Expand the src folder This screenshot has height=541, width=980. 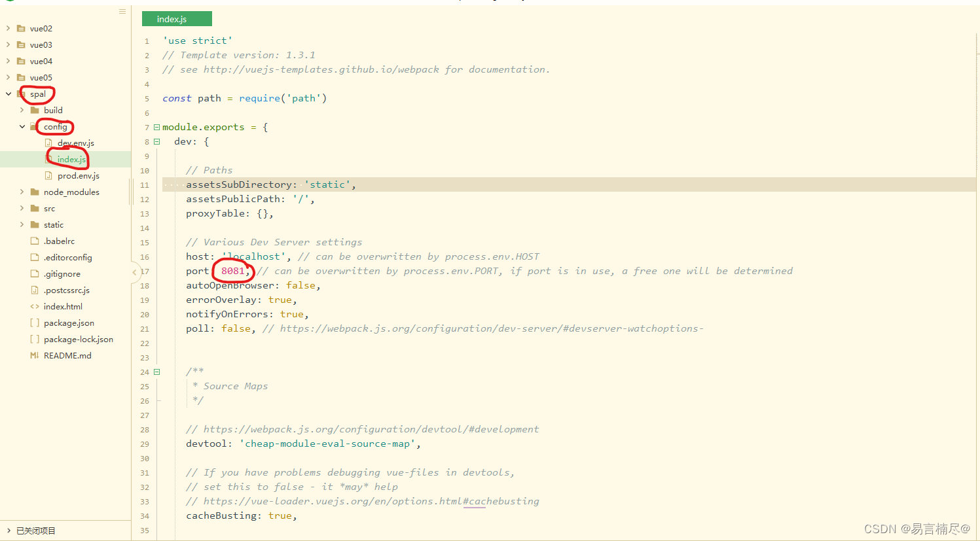(x=22, y=208)
